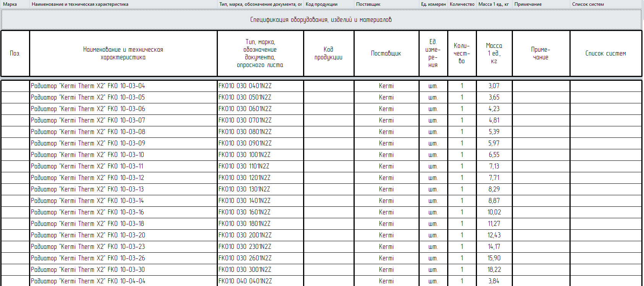The image size is (644, 286).
Task: Click type cell FK010 030 2001N2Z
Action: click(x=261, y=235)
